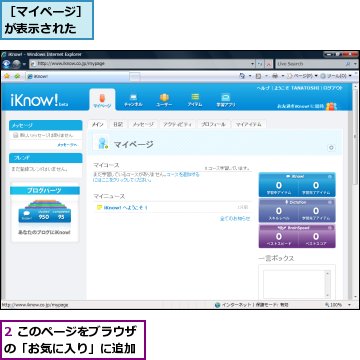Click the address bar URL field
This screenshot has width=360, height=360.
[140, 64]
